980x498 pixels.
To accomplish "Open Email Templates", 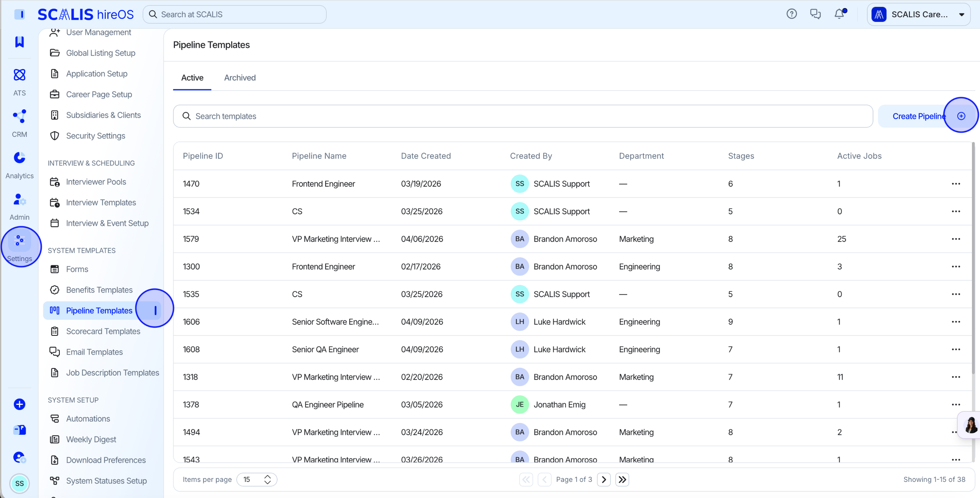I will (94, 352).
